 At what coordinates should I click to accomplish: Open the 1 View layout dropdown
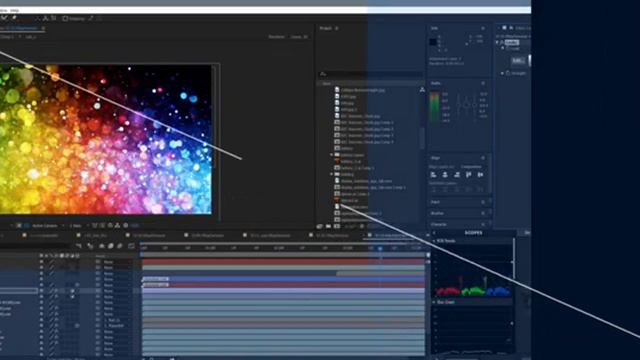coord(76,225)
